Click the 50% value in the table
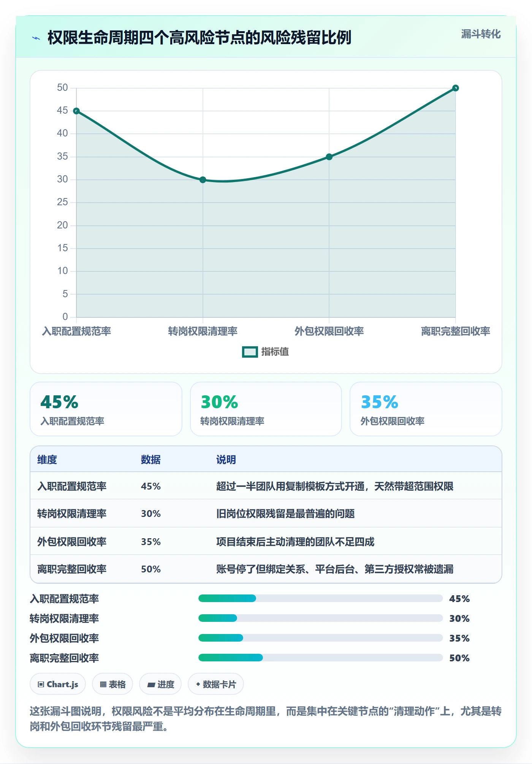Viewport: 532px width, 764px height. [x=151, y=569]
